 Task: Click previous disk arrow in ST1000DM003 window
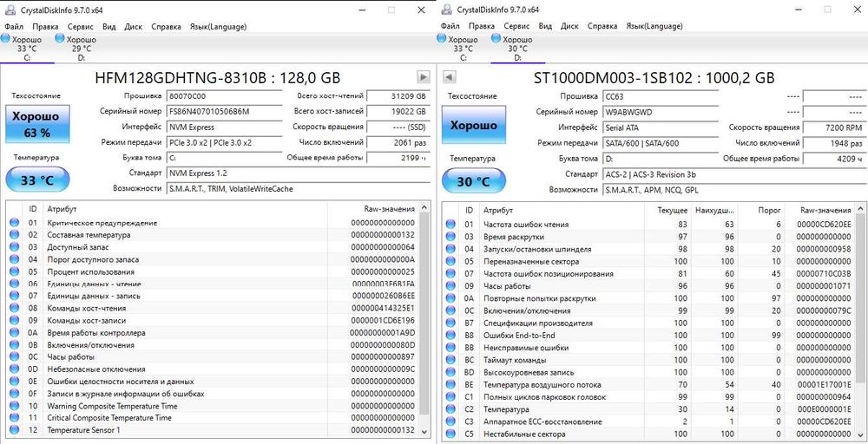click(450, 77)
